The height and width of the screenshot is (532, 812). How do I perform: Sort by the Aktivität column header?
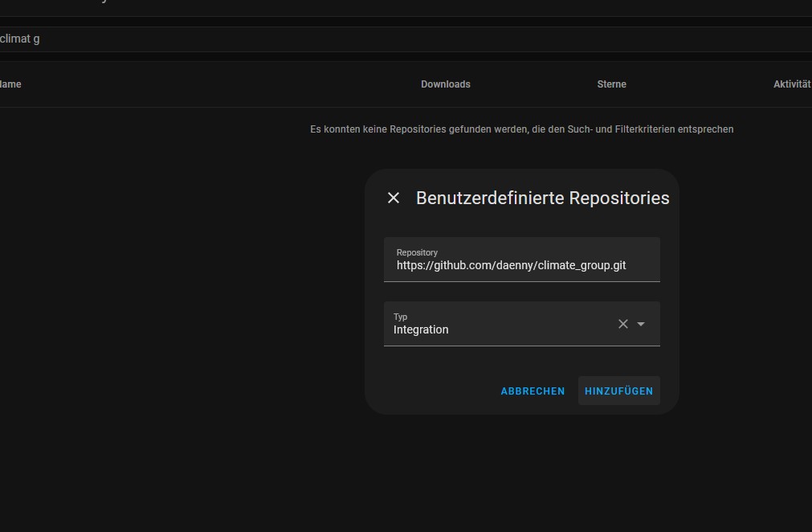[792, 84]
